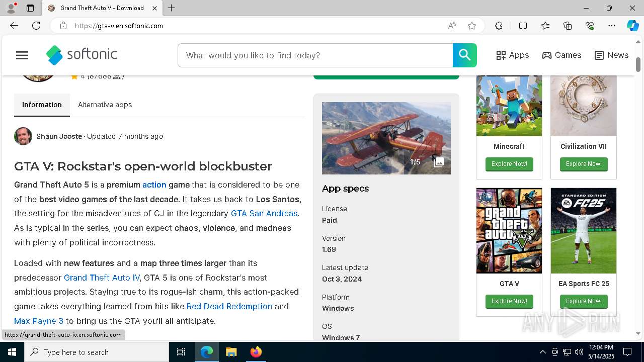644x362 pixels.
Task: Open the Tab actions menu icon
Action: [x=30, y=8]
